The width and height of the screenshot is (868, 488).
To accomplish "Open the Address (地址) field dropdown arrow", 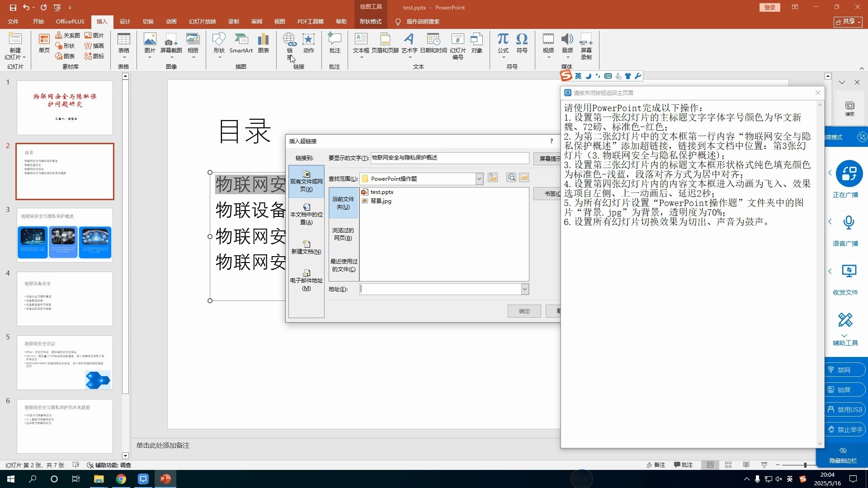I will point(525,289).
